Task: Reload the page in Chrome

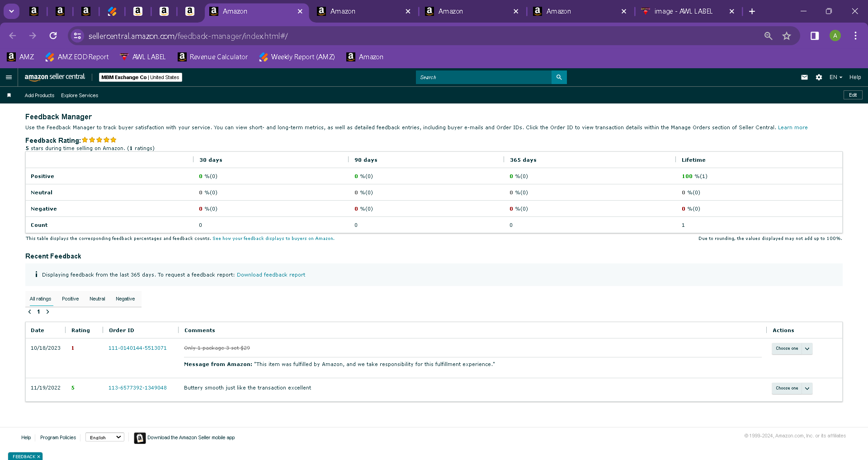Action: (53, 36)
